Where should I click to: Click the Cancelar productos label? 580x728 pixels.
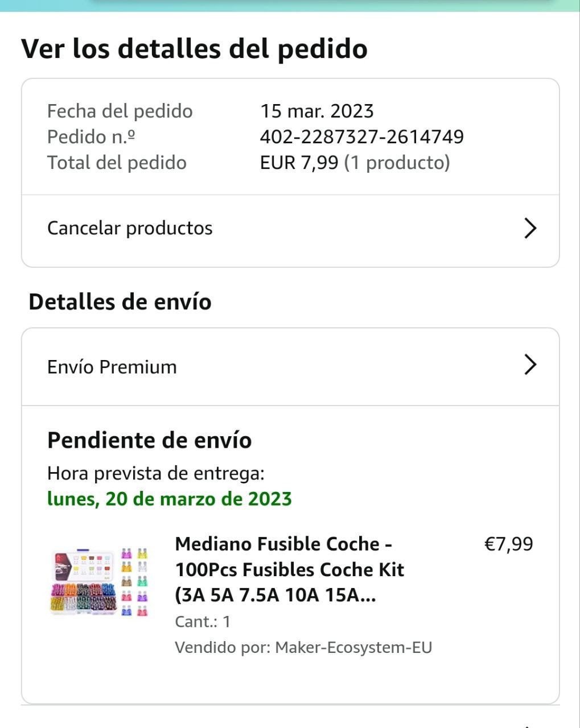point(130,228)
